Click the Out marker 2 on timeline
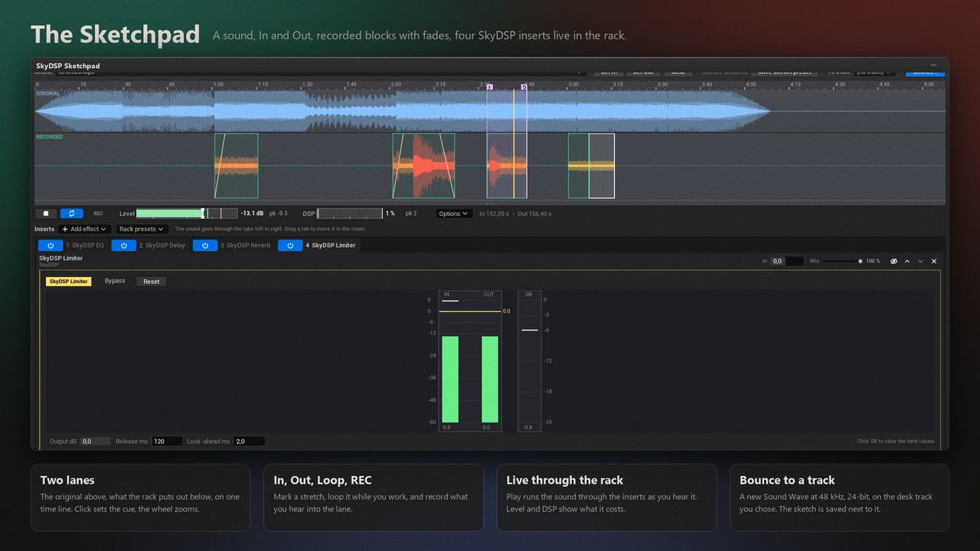 click(x=524, y=87)
